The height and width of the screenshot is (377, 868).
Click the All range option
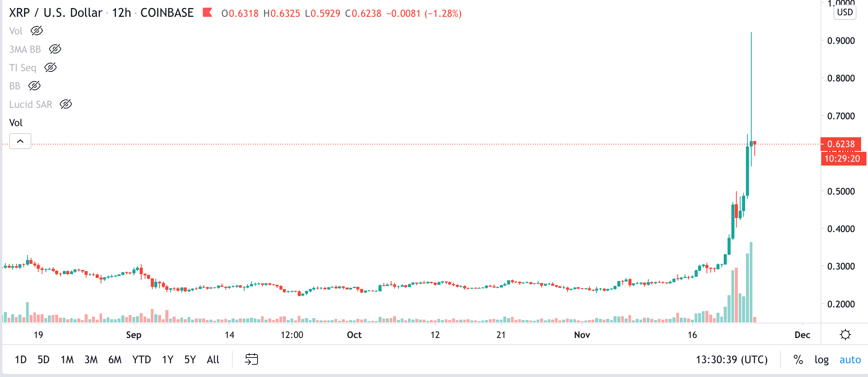(x=213, y=359)
